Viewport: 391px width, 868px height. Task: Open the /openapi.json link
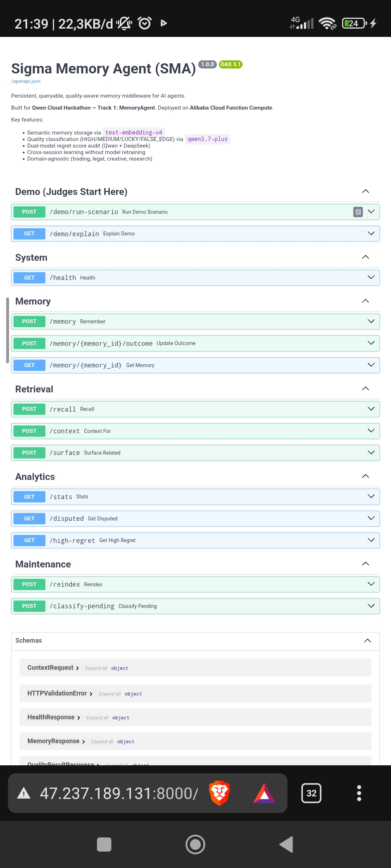(26, 81)
